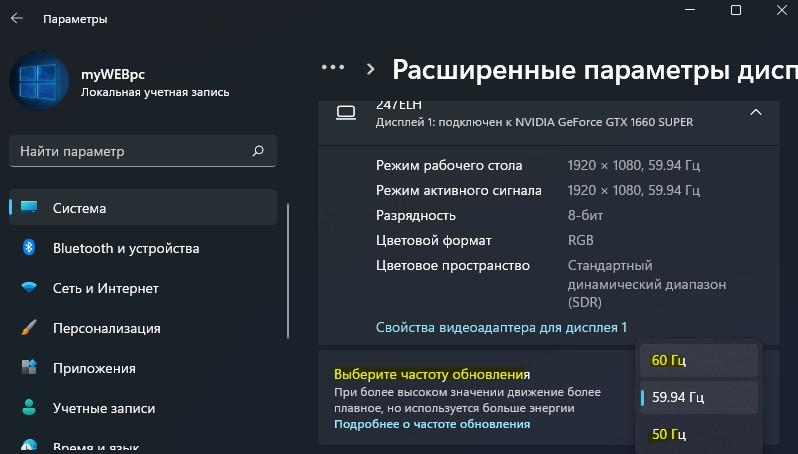Open Приложения section
798x454 pixels.
point(143,368)
